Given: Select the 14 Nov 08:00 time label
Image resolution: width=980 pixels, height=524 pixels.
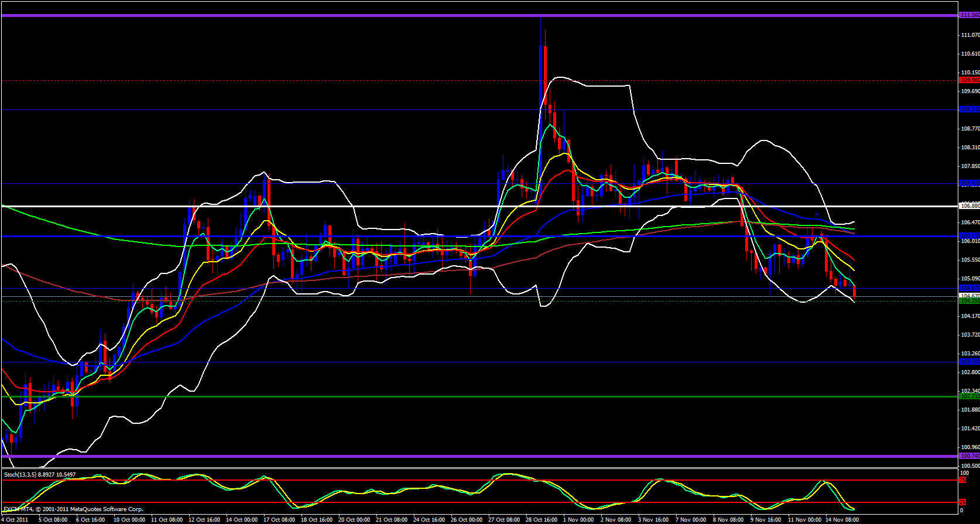Looking at the screenshot, I should point(842,520).
